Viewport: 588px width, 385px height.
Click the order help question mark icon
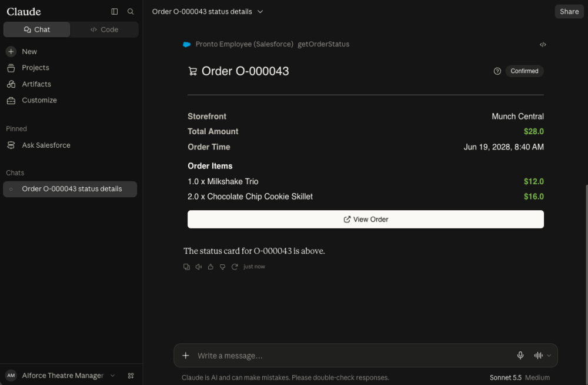click(497, 71)
